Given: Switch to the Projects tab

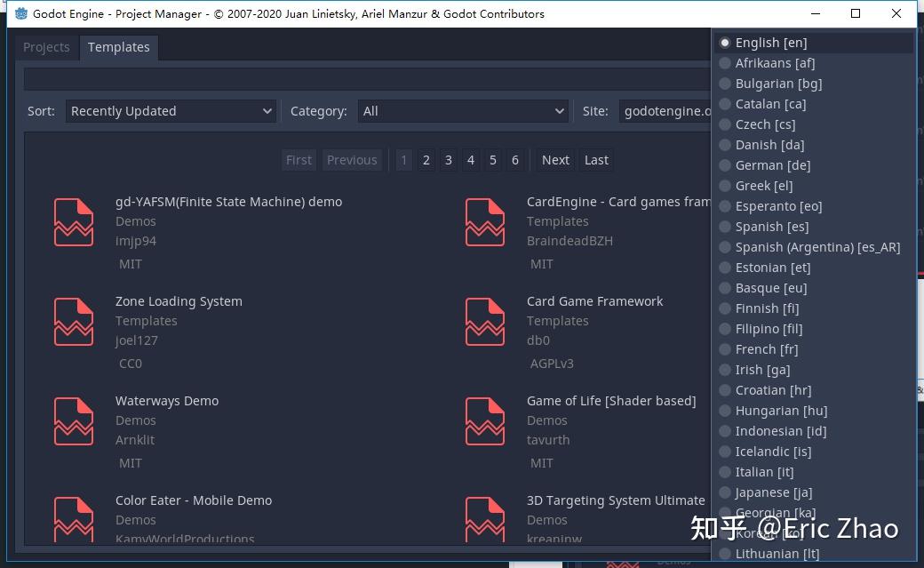Looking at the screenshot, I should click(x=46, y=47).
